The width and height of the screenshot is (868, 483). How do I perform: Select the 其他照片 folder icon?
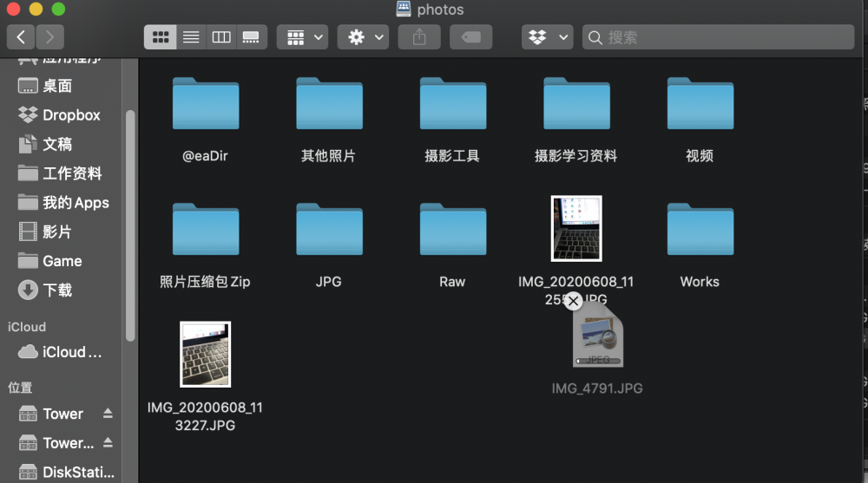coord(329,103)
